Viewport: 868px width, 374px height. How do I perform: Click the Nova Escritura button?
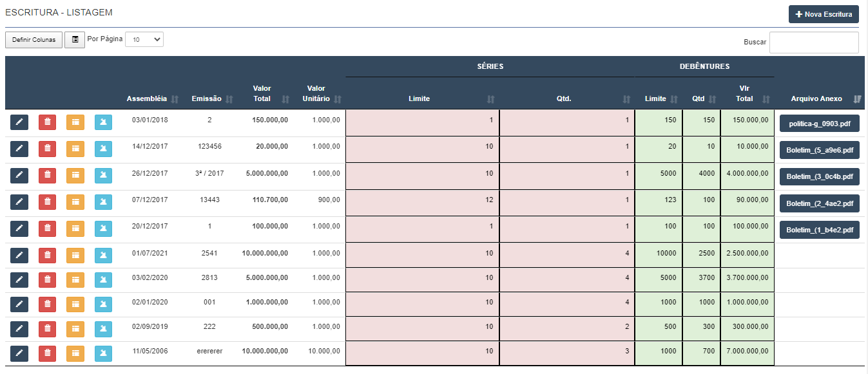(x=824, y=14)
